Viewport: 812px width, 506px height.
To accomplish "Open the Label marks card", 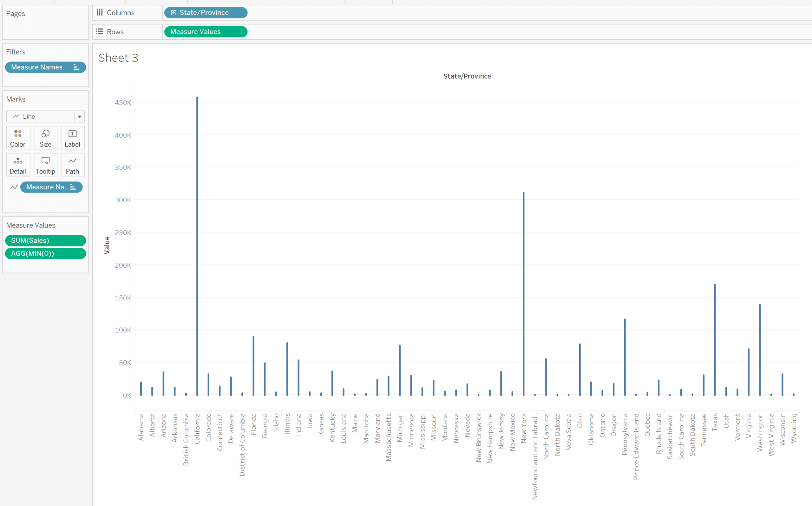I will tap(72, 138).
